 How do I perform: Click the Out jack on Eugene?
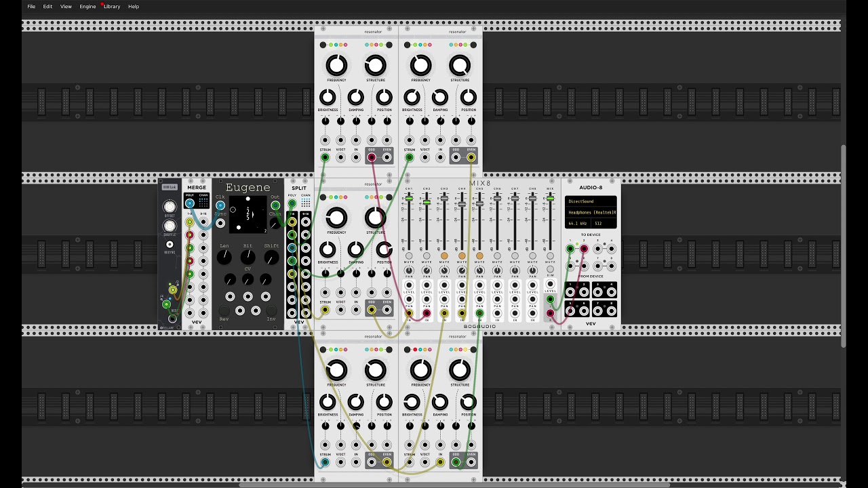click(275, 205)
